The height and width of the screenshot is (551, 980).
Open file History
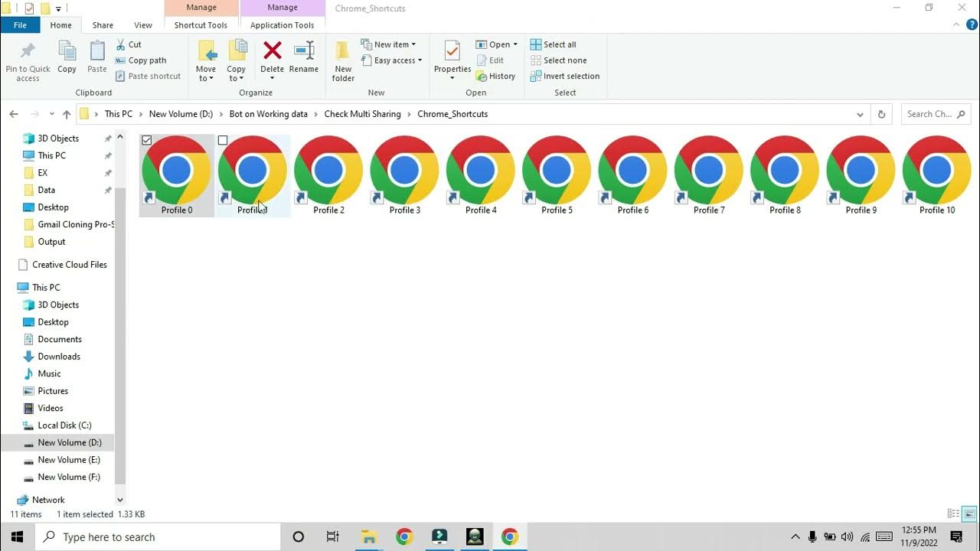[x=495, y=76]
